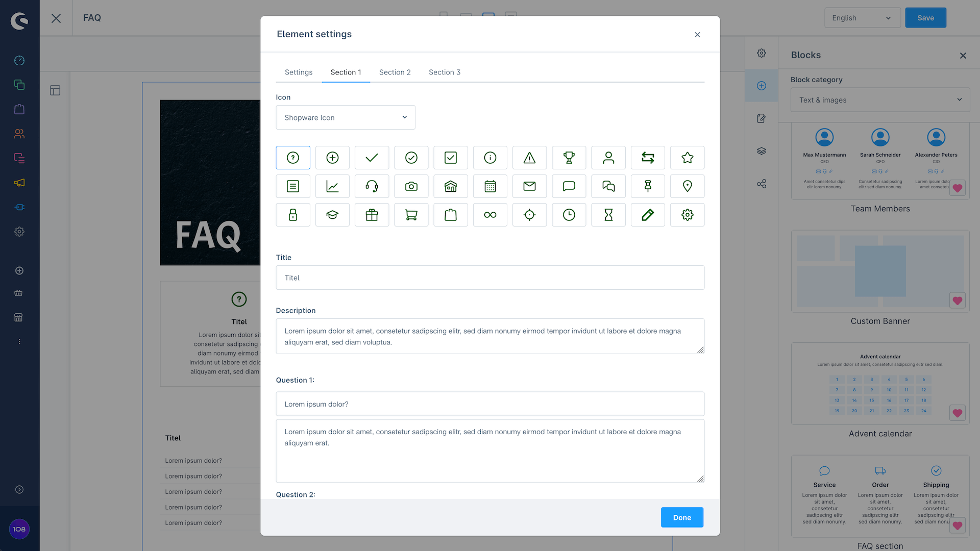The height and width of the screenshot is (551, 980).
Task: Click the Title input field
Action: coord(490,277)
